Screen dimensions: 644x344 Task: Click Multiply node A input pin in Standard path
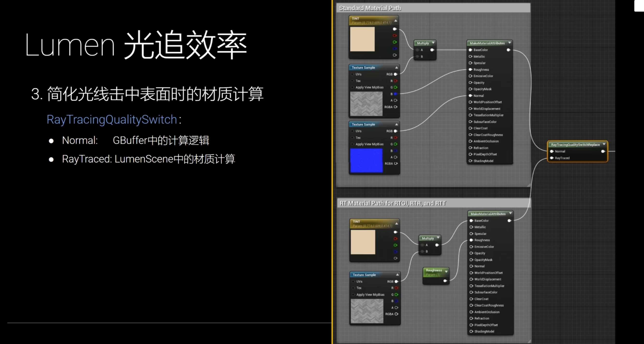417,50
